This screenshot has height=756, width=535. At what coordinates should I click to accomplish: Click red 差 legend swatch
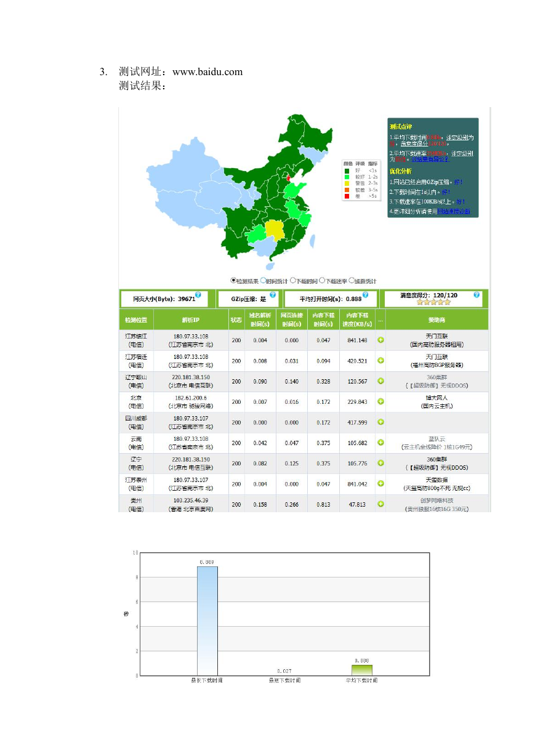click(347, 196)
